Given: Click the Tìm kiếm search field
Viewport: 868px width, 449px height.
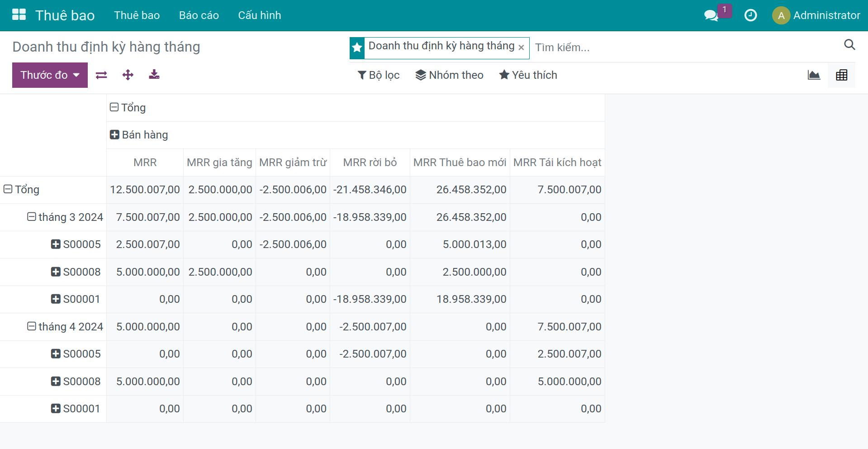Looking at the screenshot, I should click(678, 48).
